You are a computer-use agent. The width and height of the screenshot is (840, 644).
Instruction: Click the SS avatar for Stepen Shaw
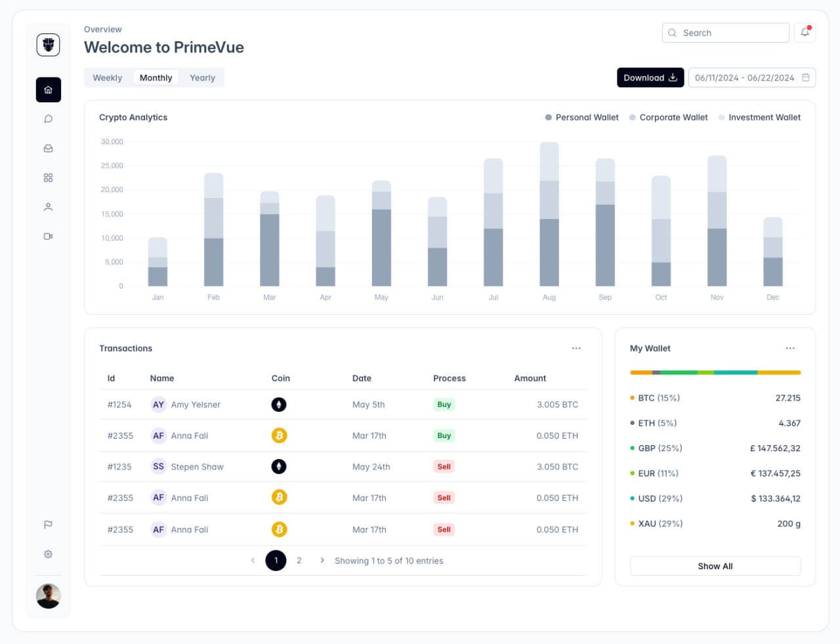158,466
